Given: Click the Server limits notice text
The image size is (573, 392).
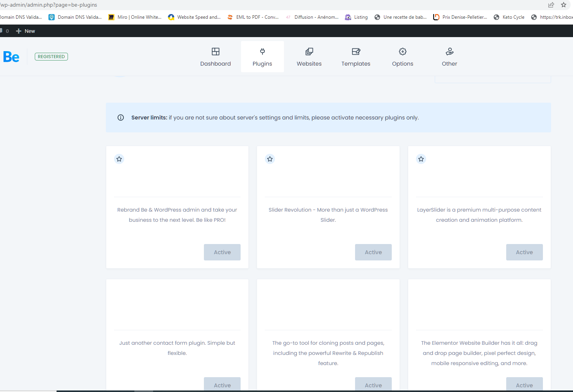Looking at the screenshot, I should [x=275, y=118].
